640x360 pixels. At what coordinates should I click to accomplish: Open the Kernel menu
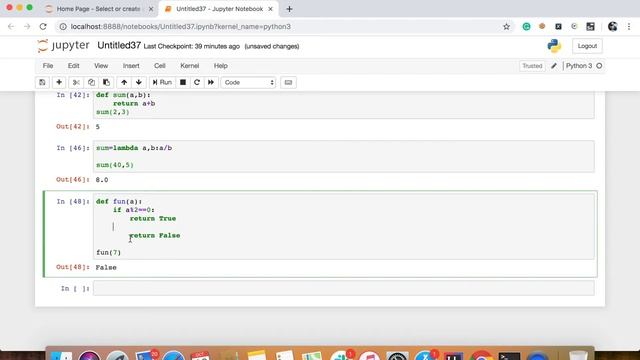[x=190, y=66]
